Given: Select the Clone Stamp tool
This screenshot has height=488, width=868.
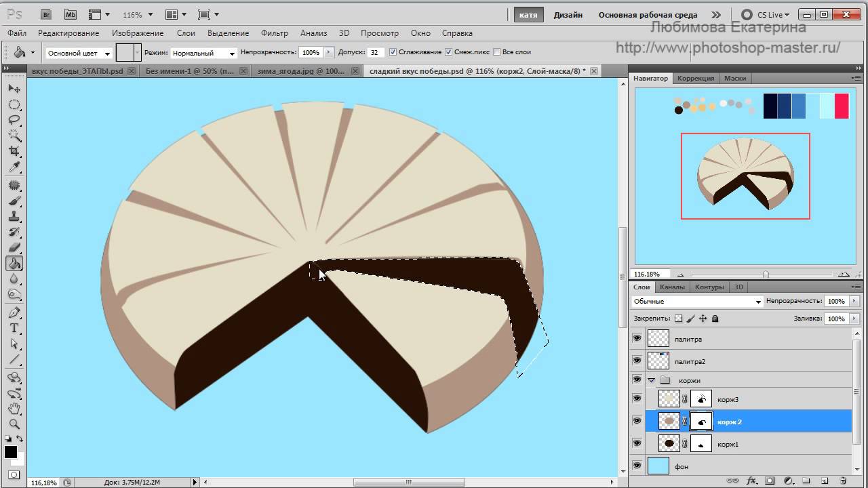Looking at the screenshot, I should coord(14,216).
